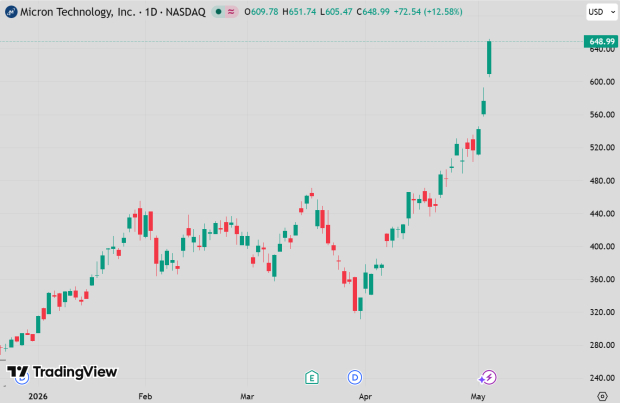Open the earnings E marker
The width and height of the screenshot is (620, 403).
click(312, 377)
